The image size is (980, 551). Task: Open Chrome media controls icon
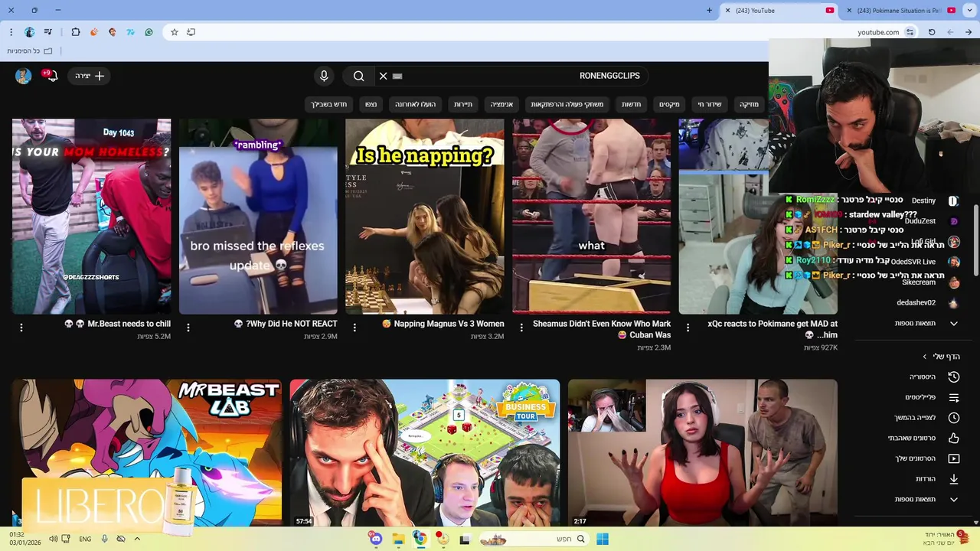pos(48,32)
